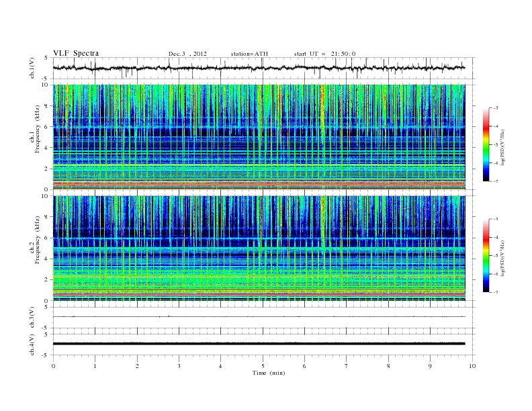Click inside the ch.2 frequency spectrogram
Screen dimensions: 532x411
[259, 248]
